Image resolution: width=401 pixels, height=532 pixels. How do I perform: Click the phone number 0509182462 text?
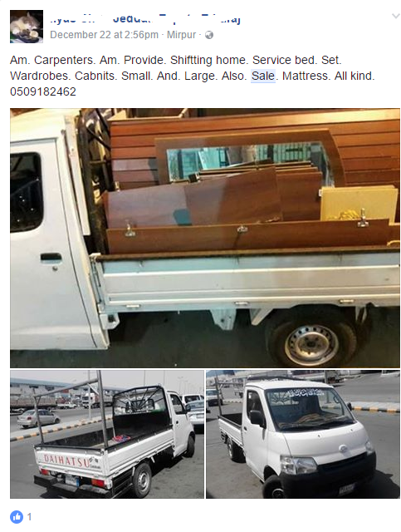pyautogui.click(x=43, y=91)
